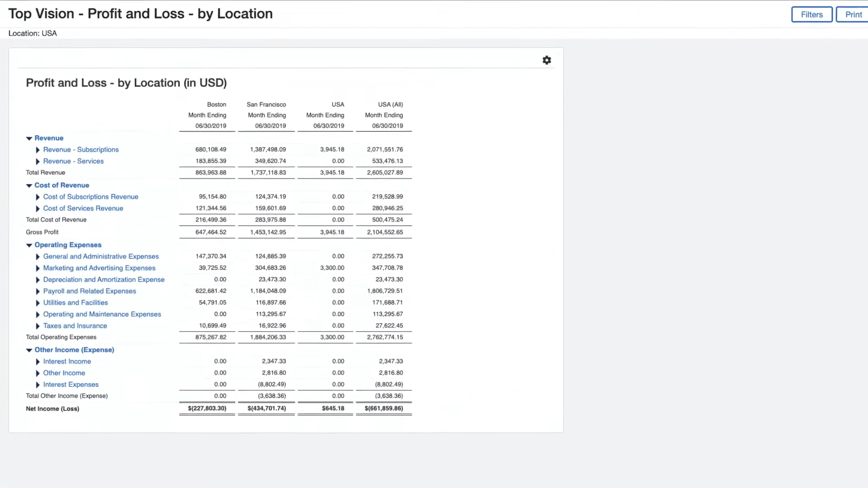The width and height of the screenshot is (868, 488).
Task: Click Boston utilities value 54,791.05
Action: (x=212, y=303)
